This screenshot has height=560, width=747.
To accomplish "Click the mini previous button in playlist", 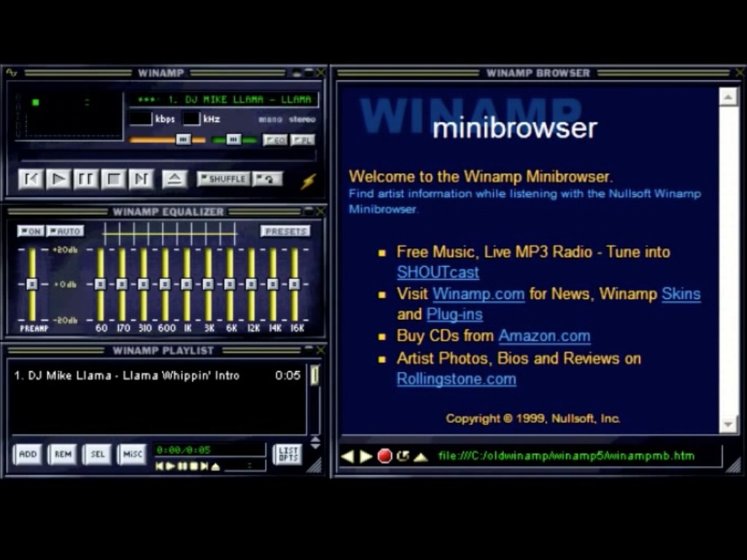I will click(160, 467).
